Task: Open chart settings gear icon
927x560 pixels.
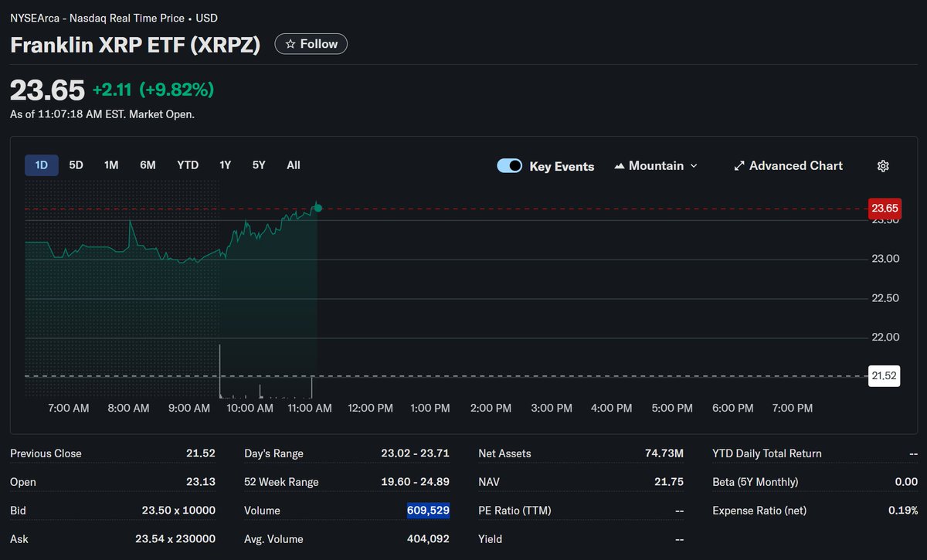Action: point(884,166)
